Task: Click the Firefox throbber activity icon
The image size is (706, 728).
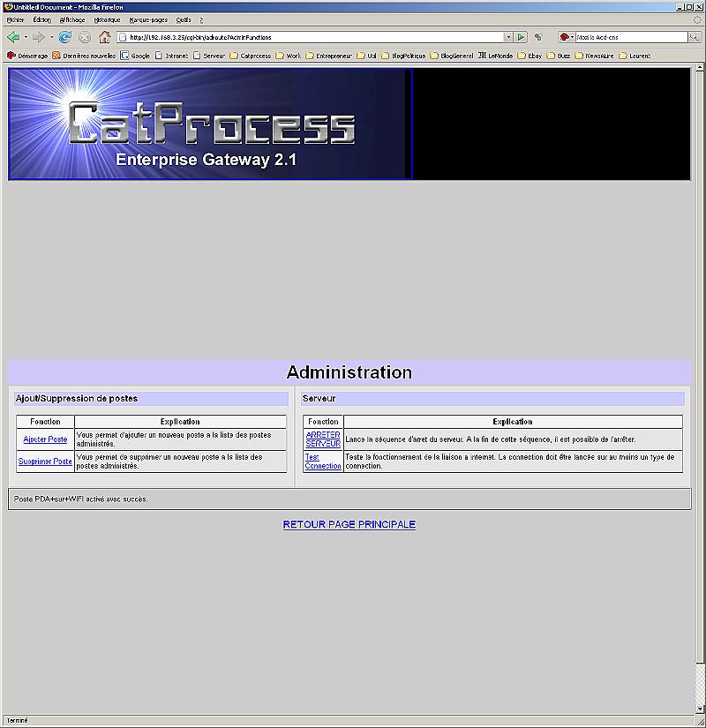Action: pyautogui.click(x=697, y=19)
